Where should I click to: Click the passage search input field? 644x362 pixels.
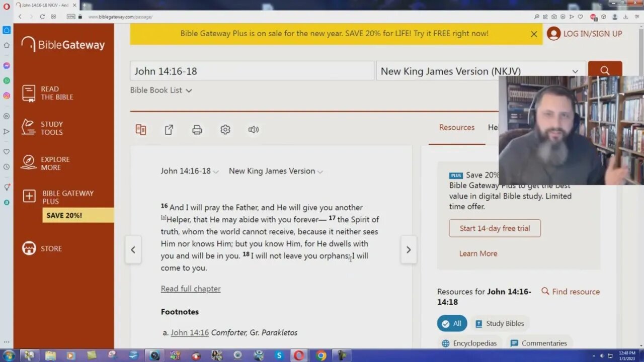click(x=252, y=71)
